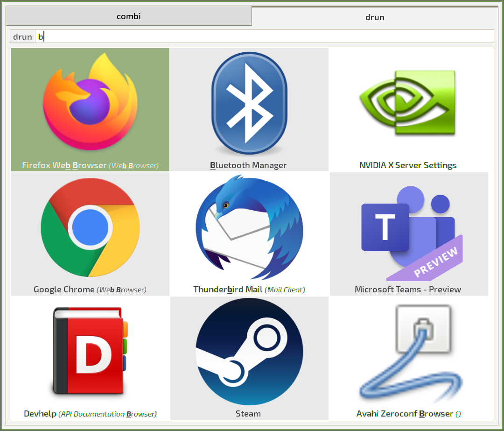Click the 'Firefox Web Browser' text label
This screenshot has height=431, width=504.
pyautogui.click(x=64, y=165)
